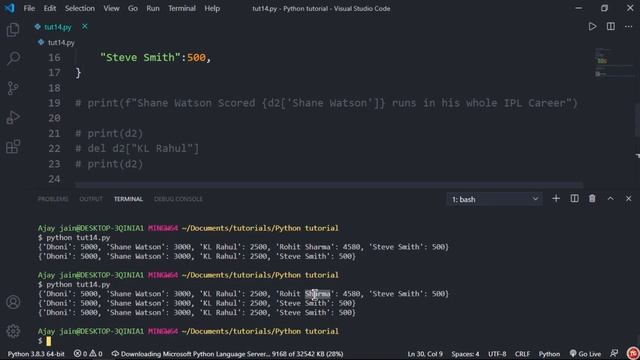Click the VS Code logo icon

(x=9, y=8)
